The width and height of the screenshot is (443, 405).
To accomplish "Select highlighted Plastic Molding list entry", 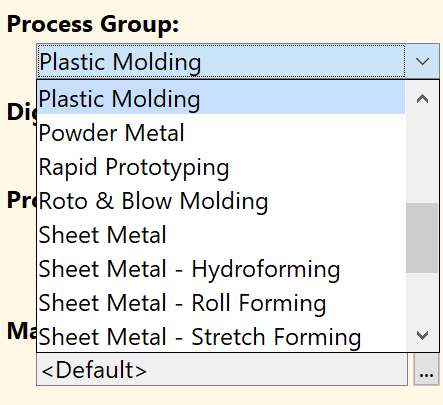I will [x=221, y=99].
